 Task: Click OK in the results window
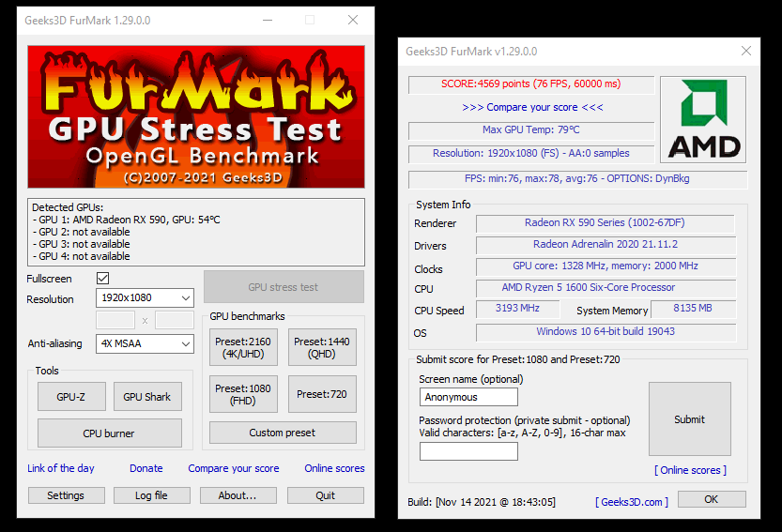(712, 499)
